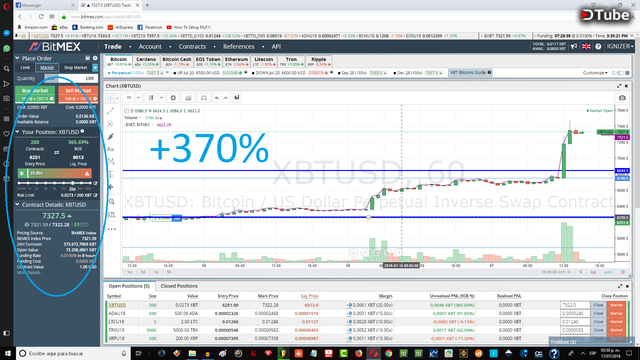Close XBTUSD position at Market
Viewport: 640px width, 360px height.
(616, 305)
